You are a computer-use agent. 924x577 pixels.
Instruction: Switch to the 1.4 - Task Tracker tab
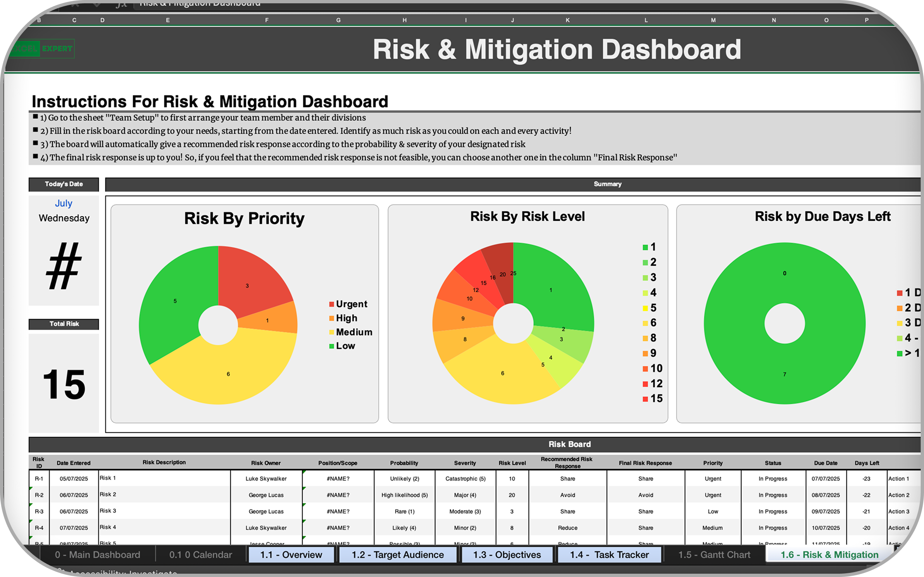point(609,555)
